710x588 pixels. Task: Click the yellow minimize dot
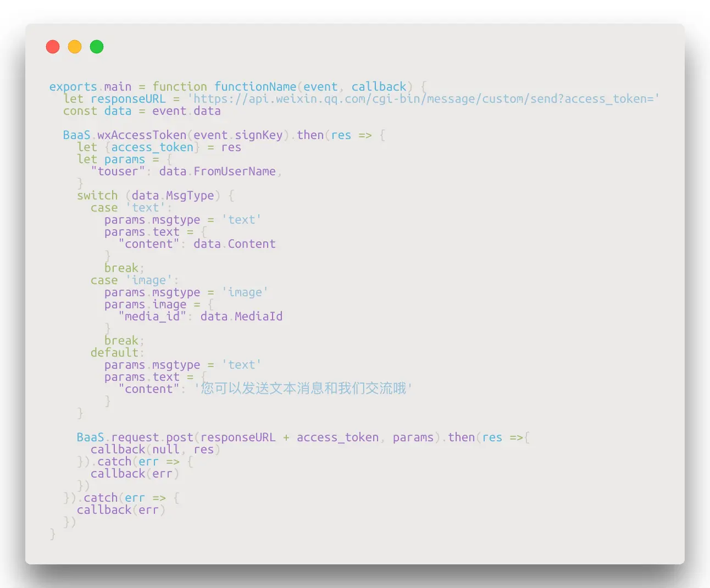(x=75, y=47)
